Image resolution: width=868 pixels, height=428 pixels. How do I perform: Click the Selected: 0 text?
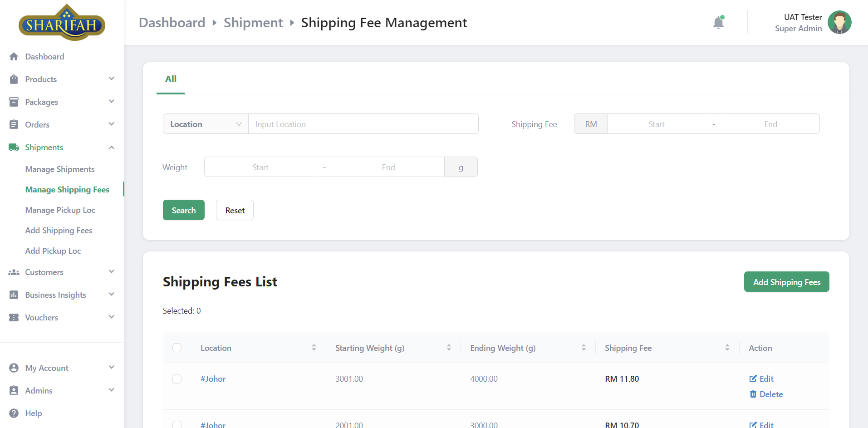[182, 311]
